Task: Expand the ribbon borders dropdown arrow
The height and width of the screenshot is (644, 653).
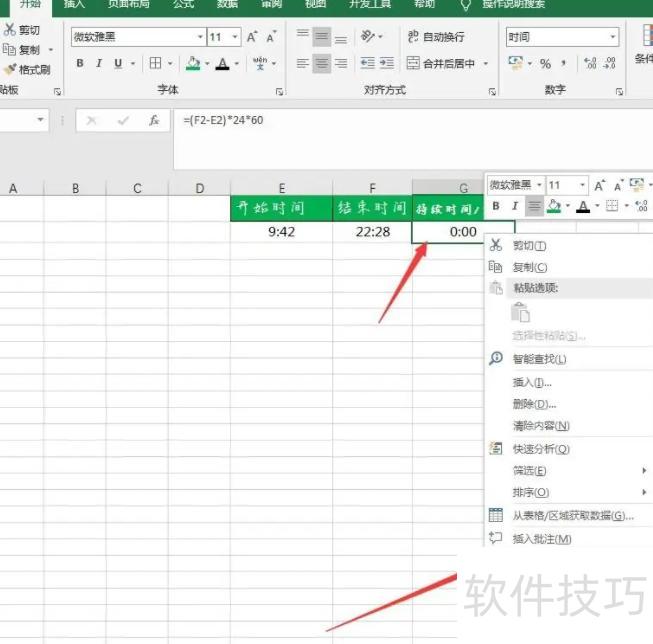Action: 170,64
